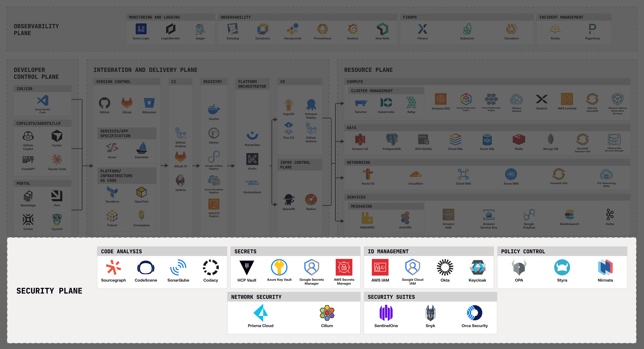Click the Okta starburst icon
The height and width of the screenshot is (349, 644).
point(445,267)
